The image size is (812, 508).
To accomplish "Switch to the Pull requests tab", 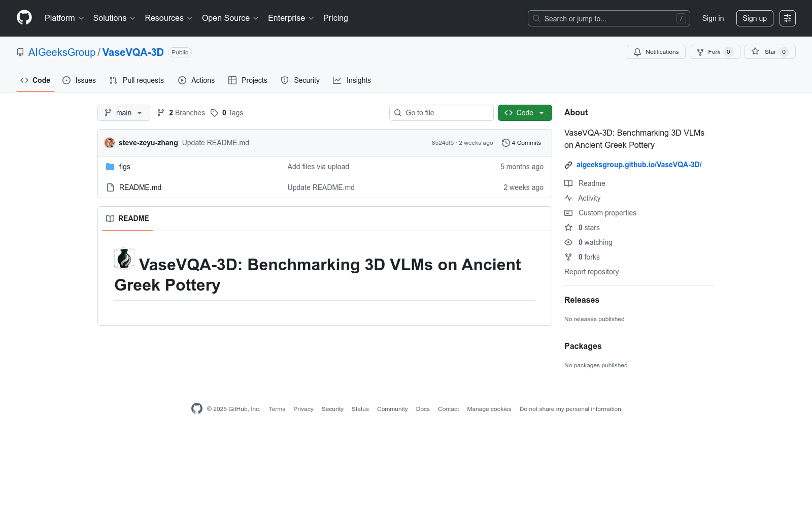I will click(x=137, y=80).
